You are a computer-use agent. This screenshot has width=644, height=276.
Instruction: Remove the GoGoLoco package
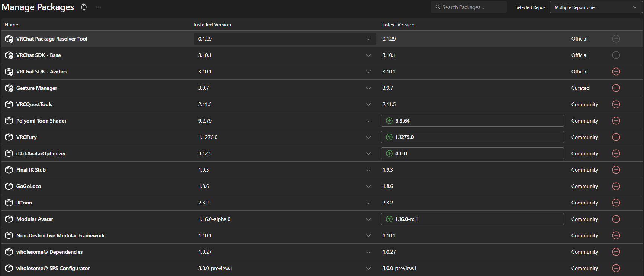(616, 186)
